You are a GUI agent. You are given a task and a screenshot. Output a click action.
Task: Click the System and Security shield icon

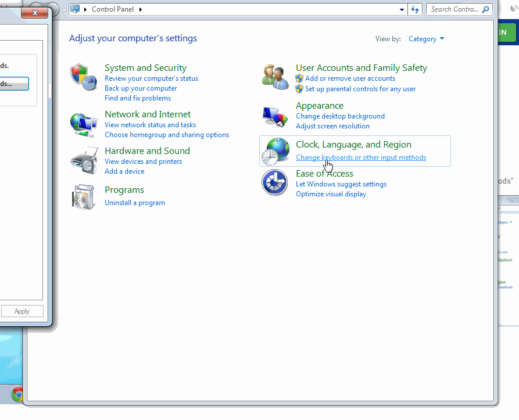[x=84, y=77]
